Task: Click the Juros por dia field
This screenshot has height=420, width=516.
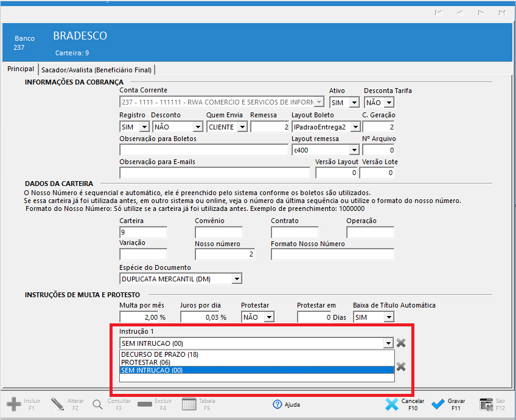Action: click(200, 317)
